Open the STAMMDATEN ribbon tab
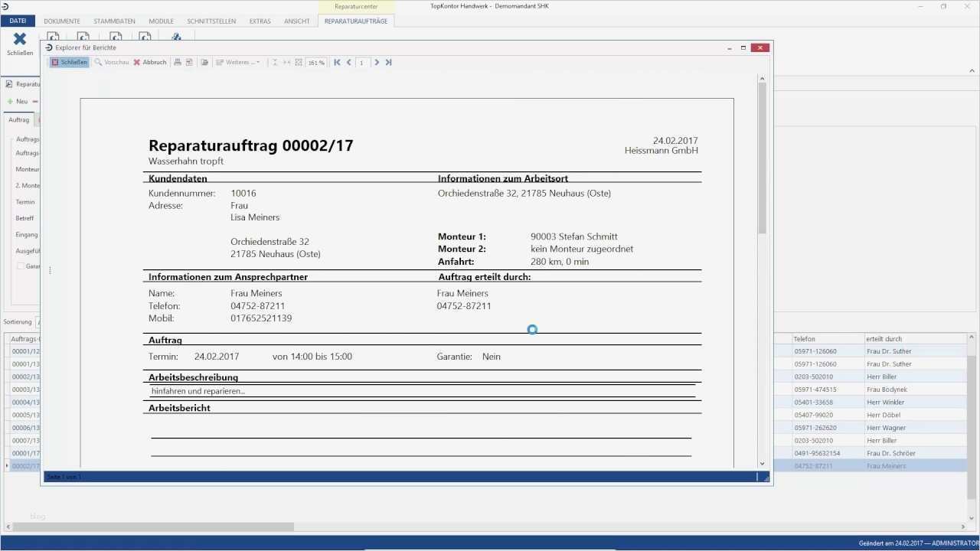 pos(113,21)
